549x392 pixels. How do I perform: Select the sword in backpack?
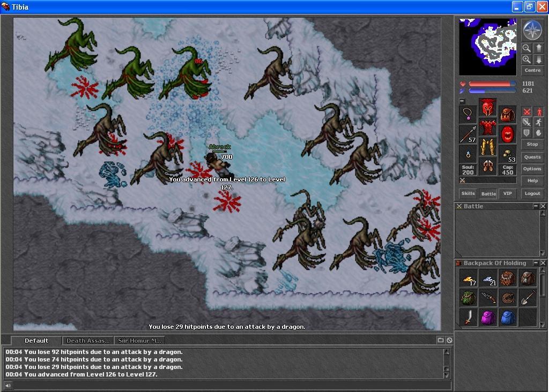pos(468,318)
